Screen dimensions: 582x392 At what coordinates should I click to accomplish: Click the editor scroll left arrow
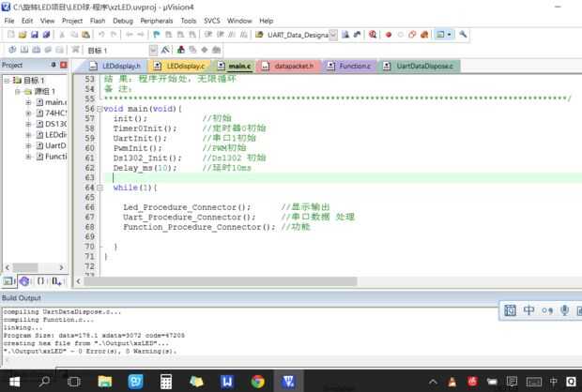tap(78, 281)
